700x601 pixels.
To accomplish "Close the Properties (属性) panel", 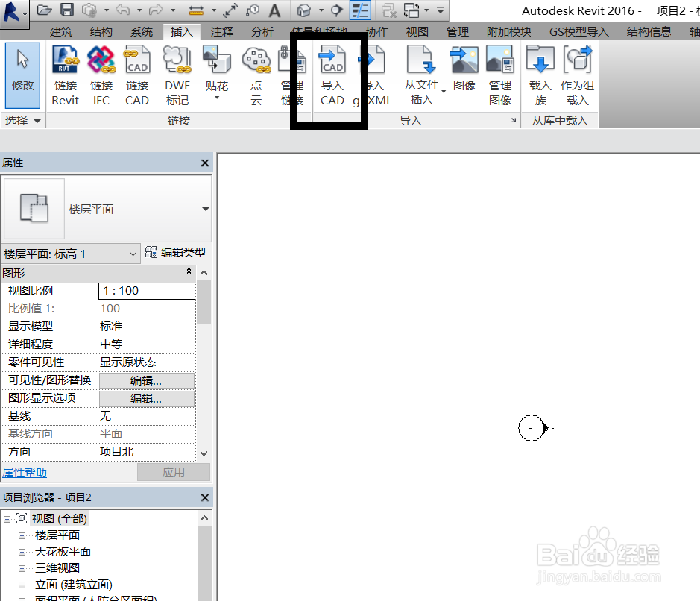I will pyautogui.click(x=205, y=163).
